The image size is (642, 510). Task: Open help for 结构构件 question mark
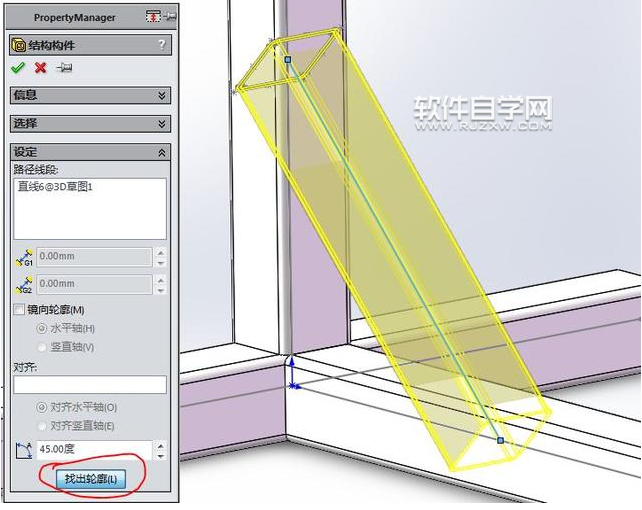click(x=162, y=44)
